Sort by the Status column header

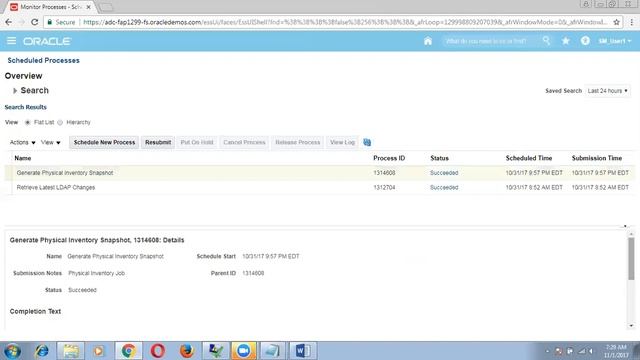439,158
